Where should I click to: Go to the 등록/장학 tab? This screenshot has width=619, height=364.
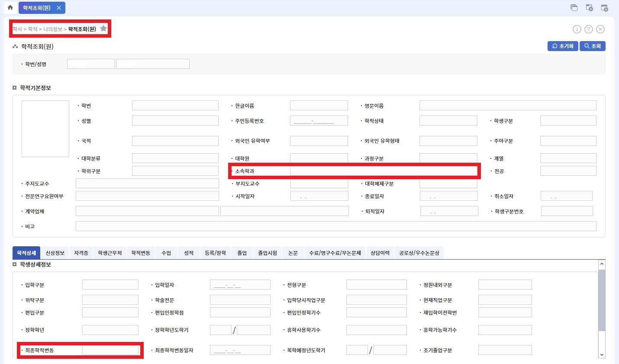215,253
